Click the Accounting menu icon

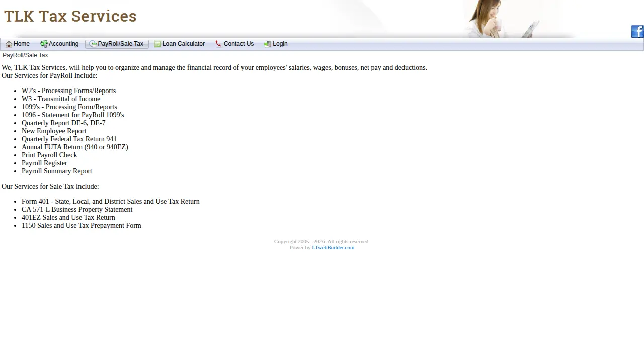tap(44, 44)
